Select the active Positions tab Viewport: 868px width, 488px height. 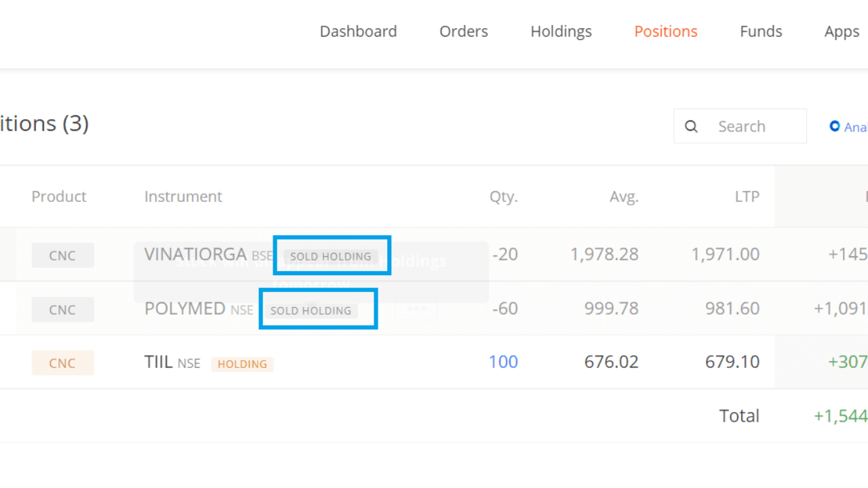point(665,32)
